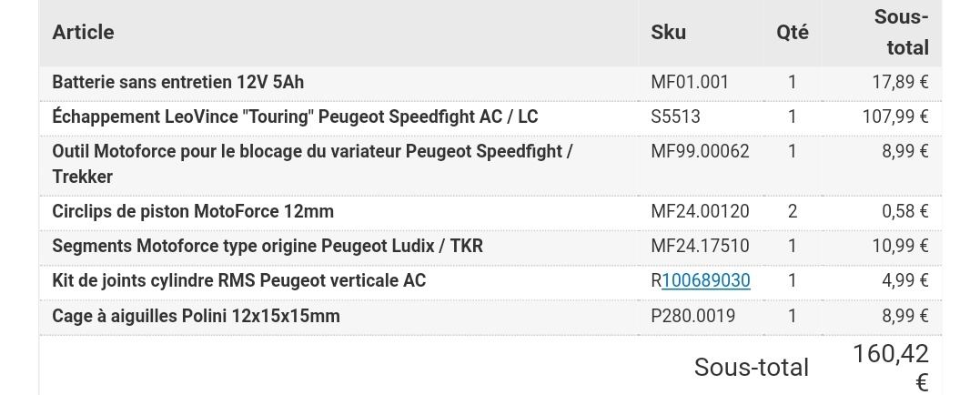This screenshot has height=395, width=980.
Task: Select the 160,42 € subtotal amount
Action: pos(891,368)
